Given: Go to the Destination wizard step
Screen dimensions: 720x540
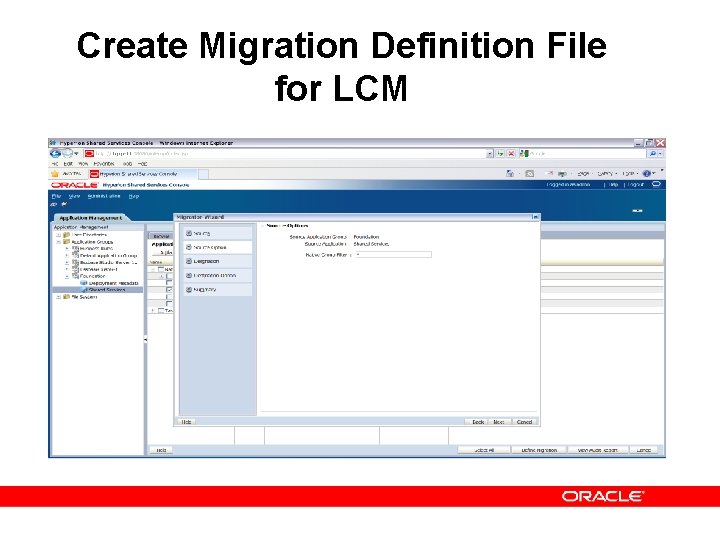Looking at the screenshot, I should pyautogui.click(x=218, y=261).
